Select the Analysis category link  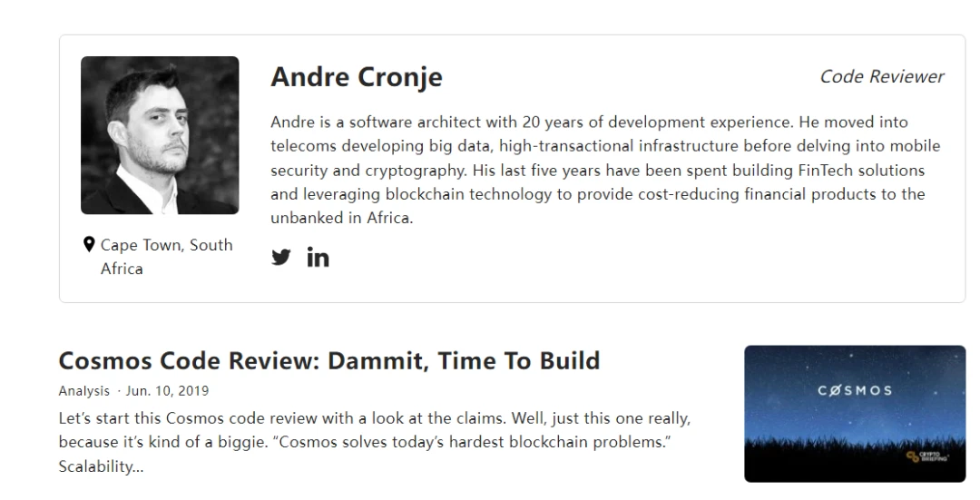pos(83,390)
